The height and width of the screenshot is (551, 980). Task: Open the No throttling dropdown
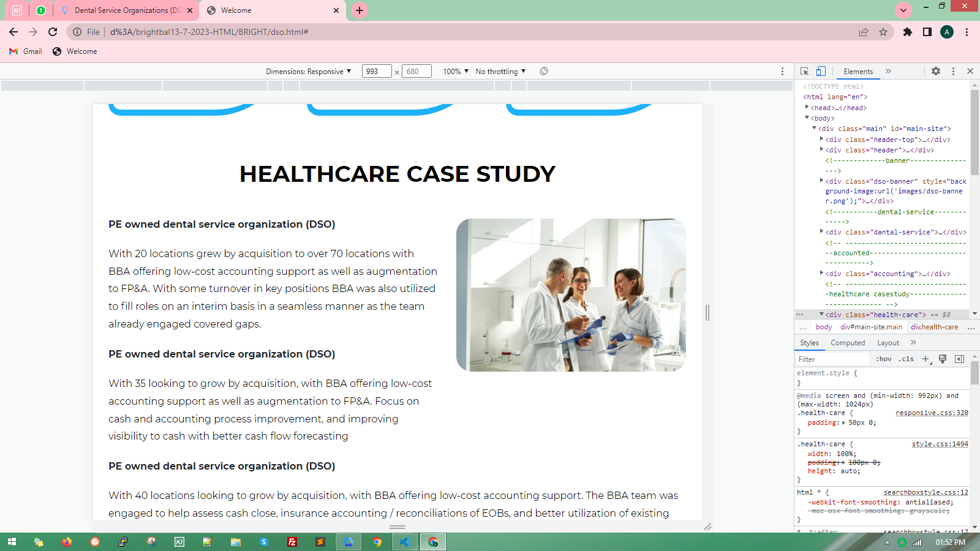pyautogui.click(x=500, y=72)
